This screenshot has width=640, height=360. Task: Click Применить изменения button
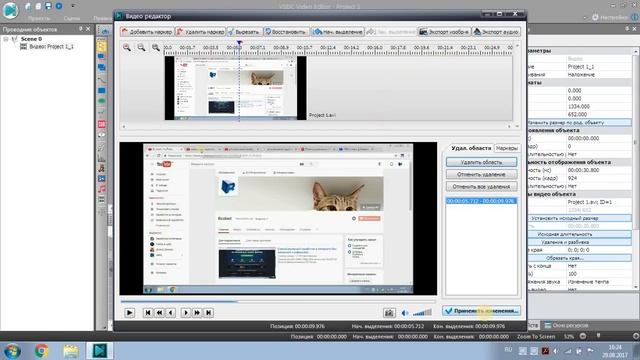481,311
